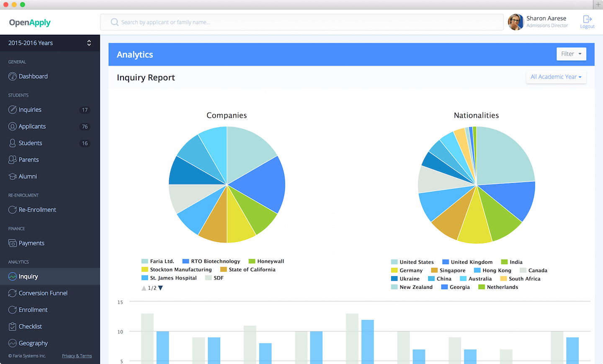Click the Alumni graduation cap icon

point(13,177)
